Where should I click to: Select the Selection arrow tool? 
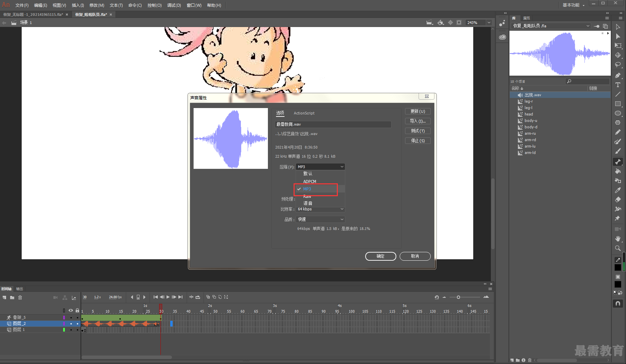(618, 27)
